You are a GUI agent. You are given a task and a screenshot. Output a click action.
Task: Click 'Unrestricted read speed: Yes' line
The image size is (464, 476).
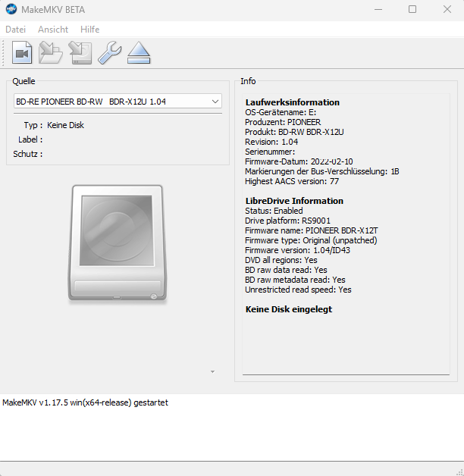(298, 290)
